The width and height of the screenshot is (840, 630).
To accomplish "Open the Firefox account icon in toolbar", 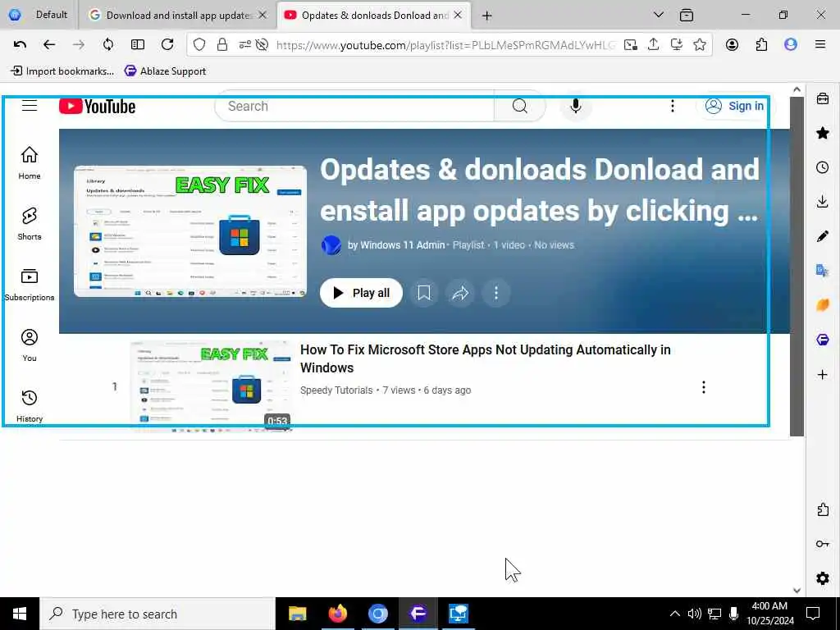I will point(732,44).
